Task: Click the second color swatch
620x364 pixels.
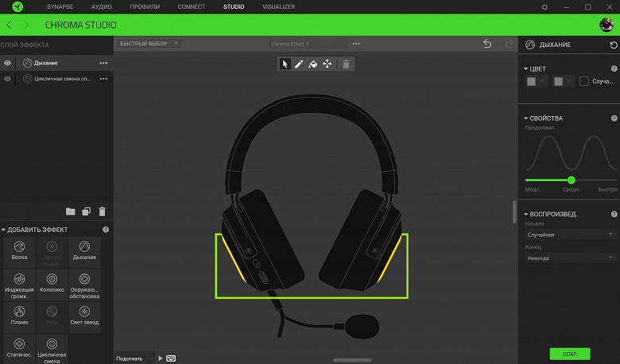Action: (558, 81)
